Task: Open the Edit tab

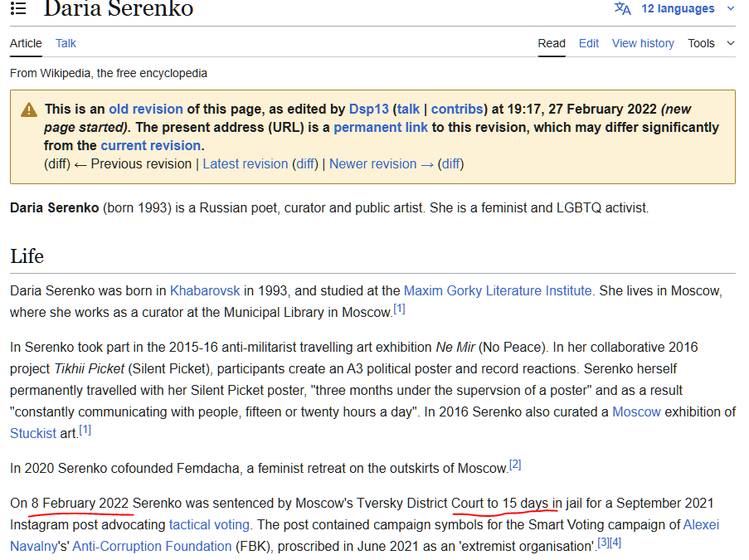Action: (x=589, y=43)
